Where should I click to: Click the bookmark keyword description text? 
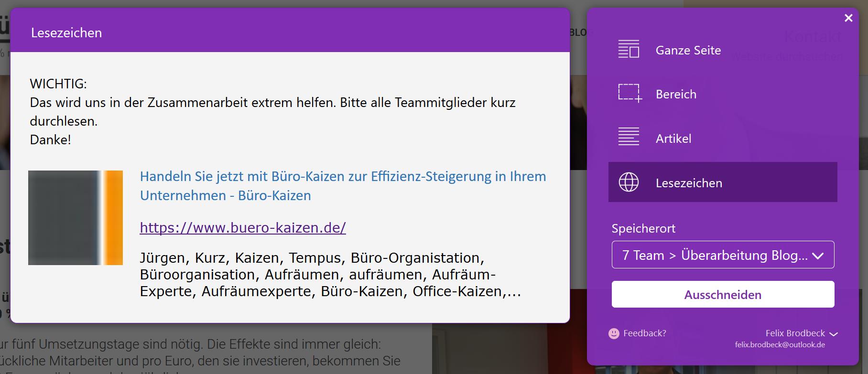tap(330, 275)
